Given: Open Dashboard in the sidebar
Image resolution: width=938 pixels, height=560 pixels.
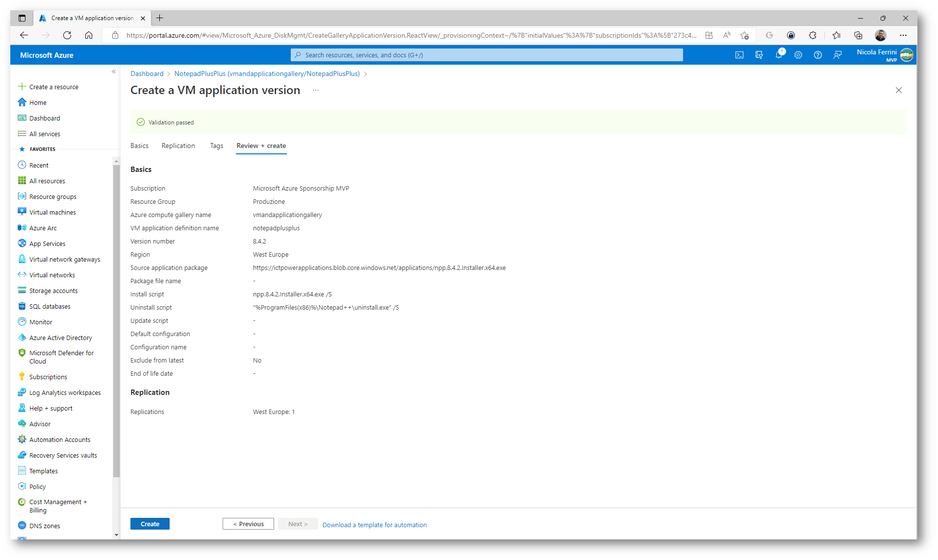Looking at the screenshot, I should pos(45,118).
